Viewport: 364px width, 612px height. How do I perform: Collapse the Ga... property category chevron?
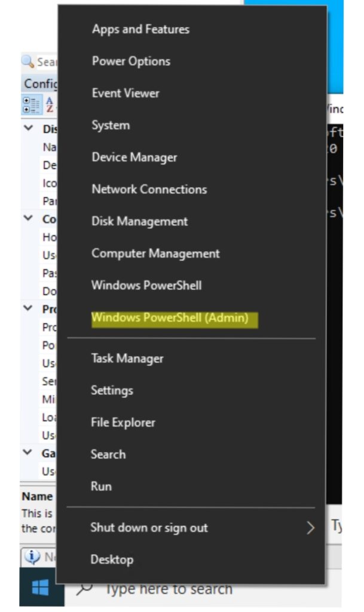27,452
